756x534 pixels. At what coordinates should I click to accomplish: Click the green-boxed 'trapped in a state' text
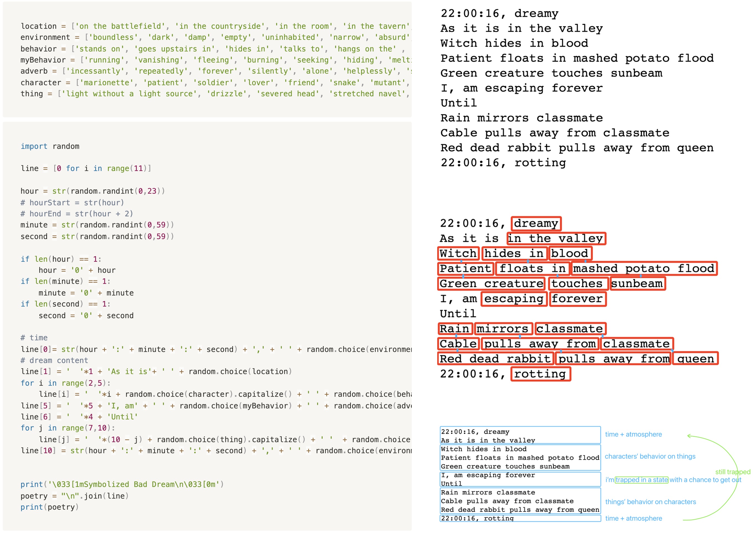point(641,480)
